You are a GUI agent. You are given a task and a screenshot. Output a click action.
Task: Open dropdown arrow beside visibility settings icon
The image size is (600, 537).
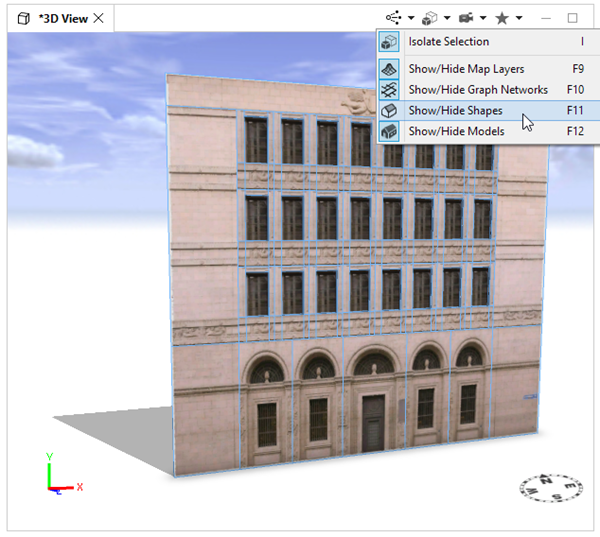[x=411, y=18]
